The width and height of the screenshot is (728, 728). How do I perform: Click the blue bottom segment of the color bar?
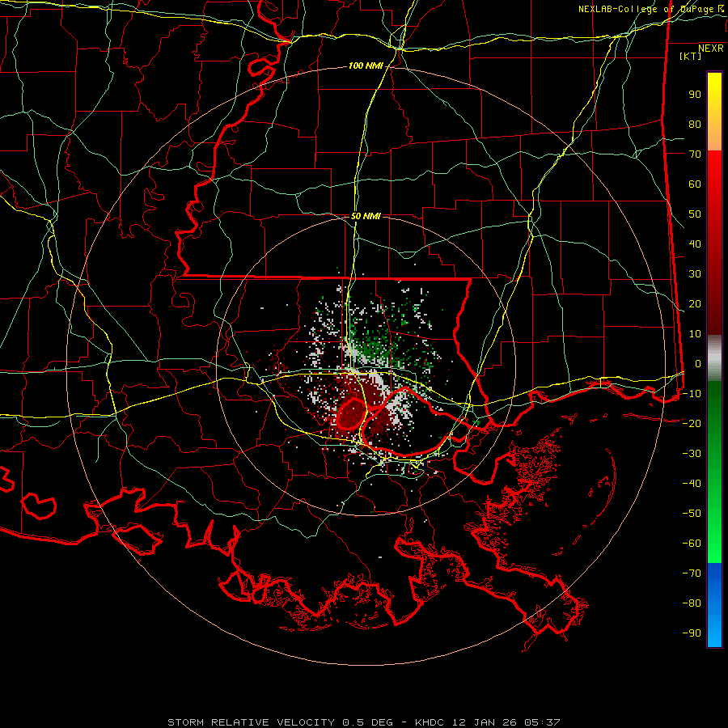point(714,605)
